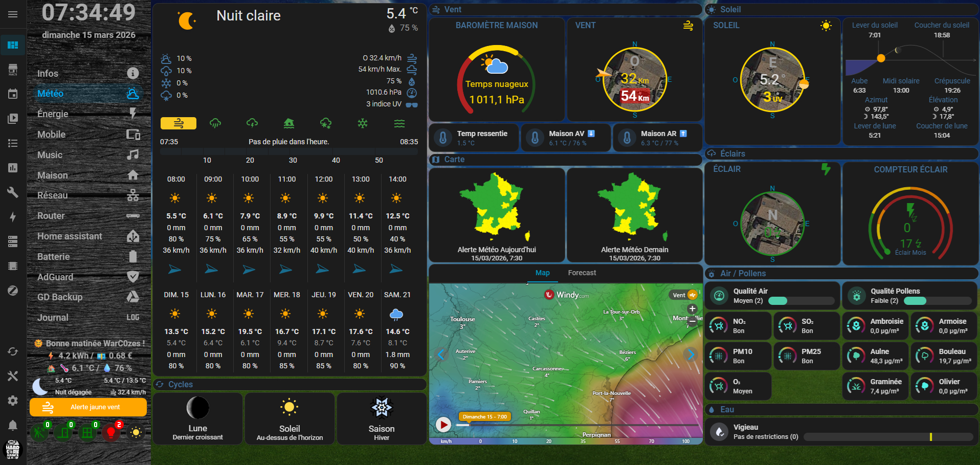The width and height of the screenshot is (980, 465).
Task: Toggle the thunderstorm alert chip
Action: click(252, 123)
